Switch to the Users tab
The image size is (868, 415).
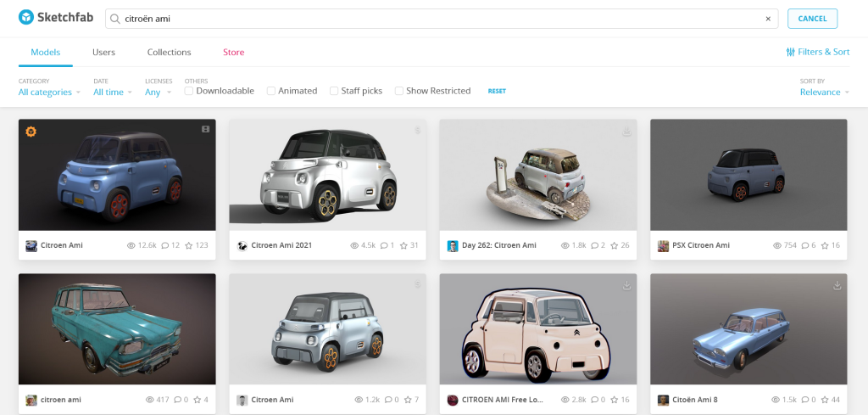point(103,52)
